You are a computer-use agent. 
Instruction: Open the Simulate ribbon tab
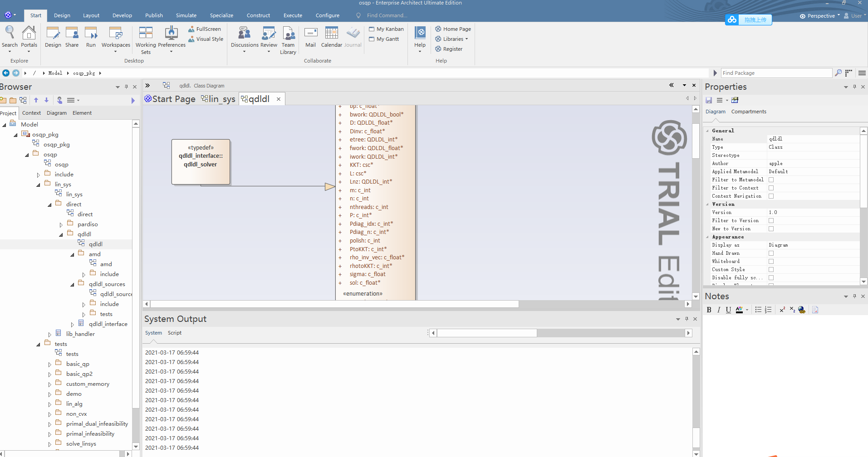pos(186,15)
